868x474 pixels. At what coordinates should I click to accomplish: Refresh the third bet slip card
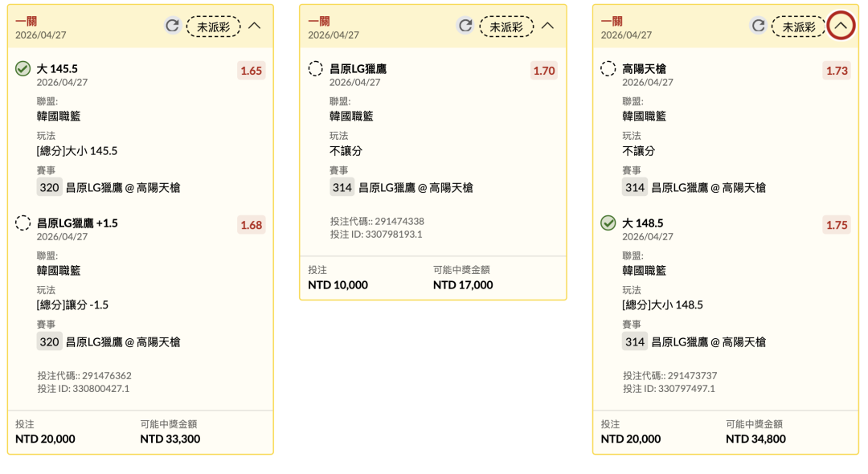[758, 26]
